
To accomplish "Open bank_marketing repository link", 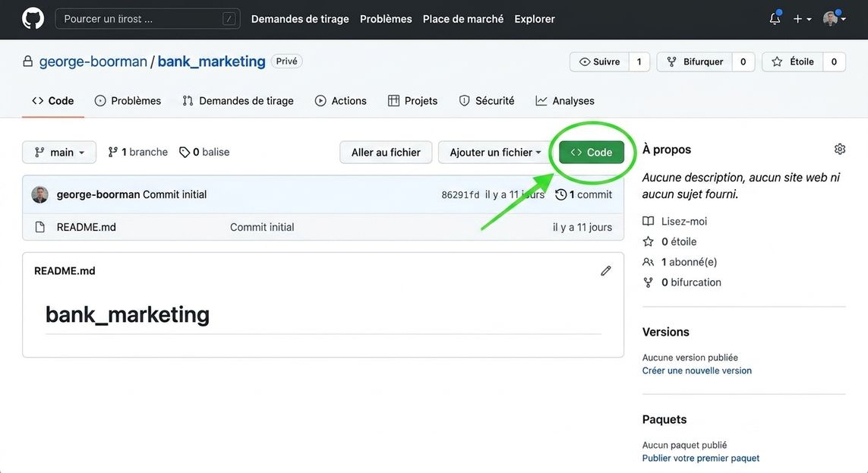I will 211,61.
